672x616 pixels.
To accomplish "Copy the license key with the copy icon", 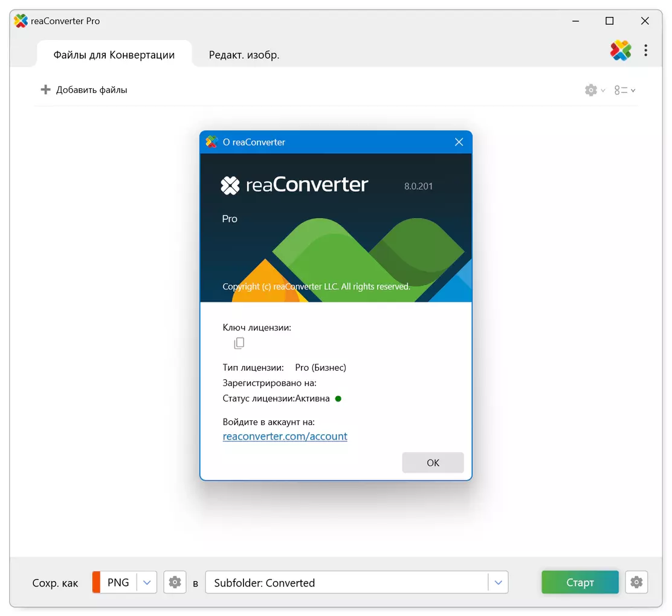I will tap(239, 343).
